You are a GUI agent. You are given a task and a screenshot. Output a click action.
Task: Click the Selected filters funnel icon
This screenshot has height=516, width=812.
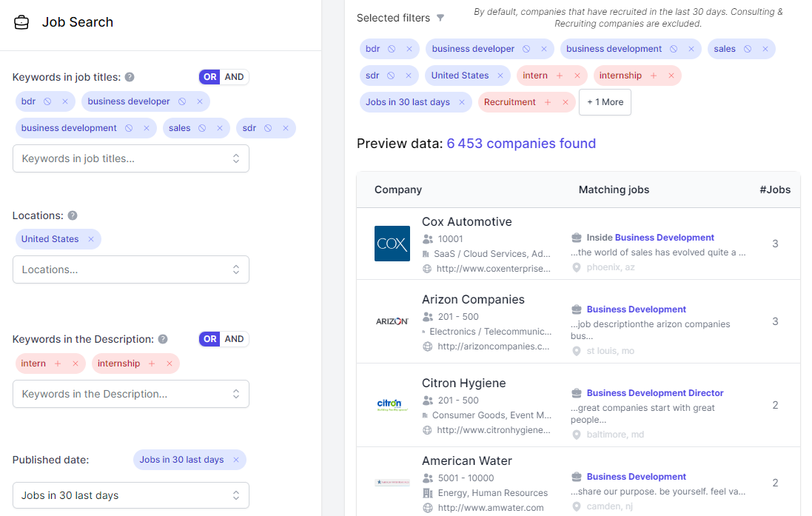click(x=440, y=18)
